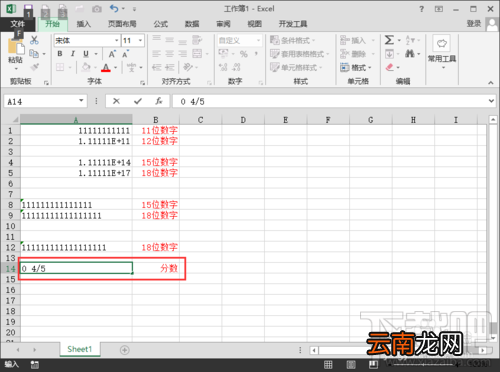Image resolution: width=500 pixels, height=372 pixels.
Task: Open font color dropdown arrow
Action: [115, 68]
